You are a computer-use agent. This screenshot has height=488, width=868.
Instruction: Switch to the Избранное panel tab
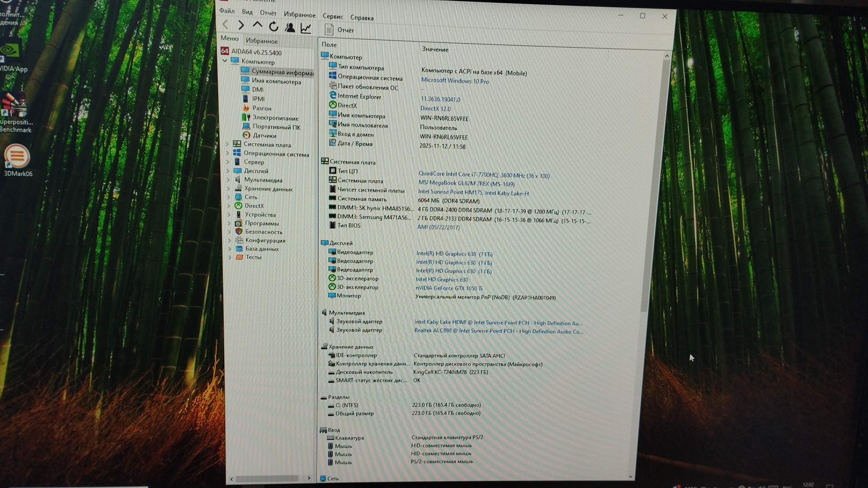coord(261,41)
